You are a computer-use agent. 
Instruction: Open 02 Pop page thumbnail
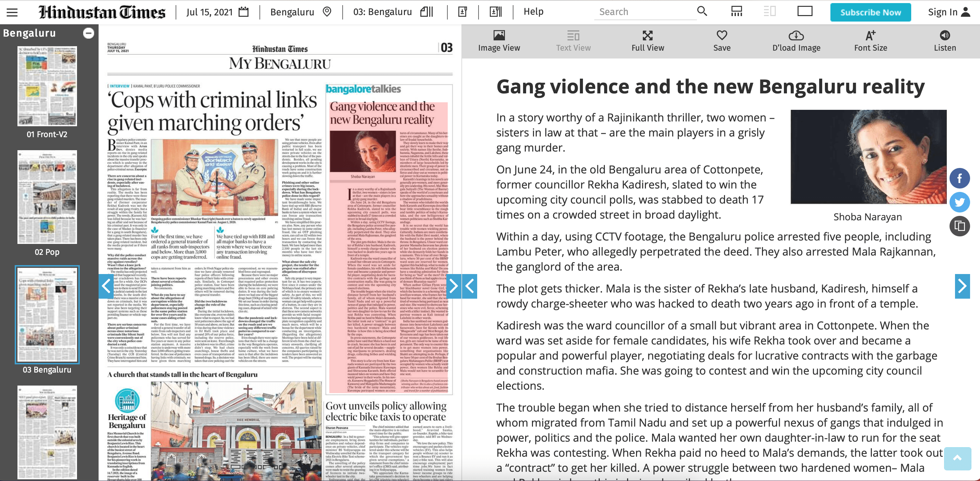[47, 197]
